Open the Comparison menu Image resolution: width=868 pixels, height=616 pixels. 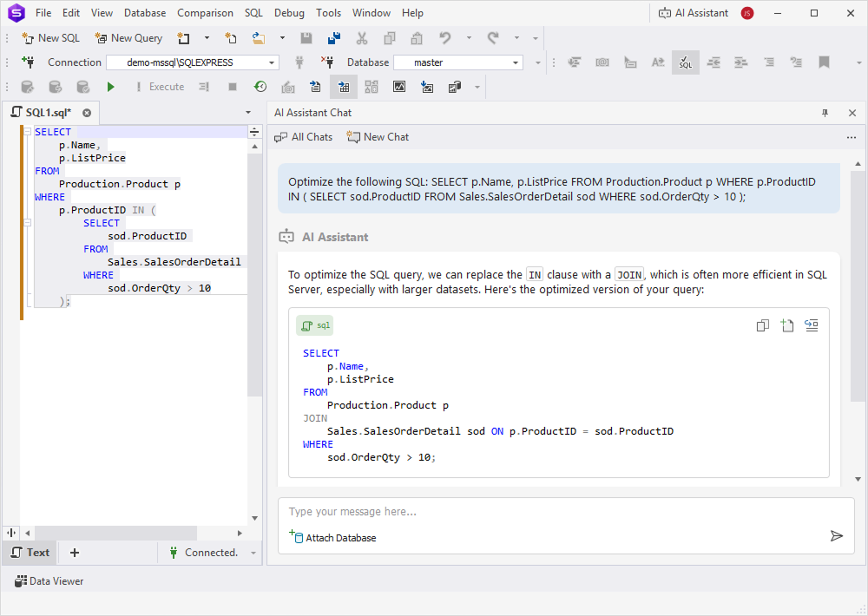tap(205, 13)
